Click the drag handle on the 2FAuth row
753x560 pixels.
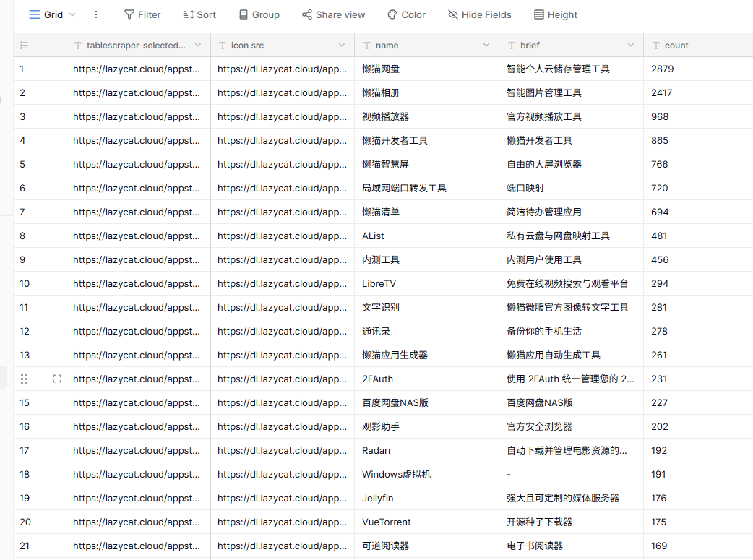[x=24, y=379]
